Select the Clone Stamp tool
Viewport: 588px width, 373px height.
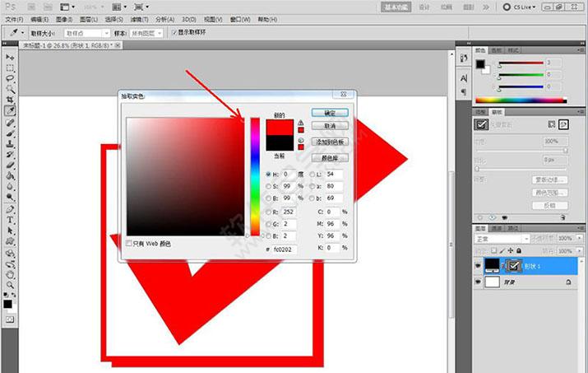10,144
